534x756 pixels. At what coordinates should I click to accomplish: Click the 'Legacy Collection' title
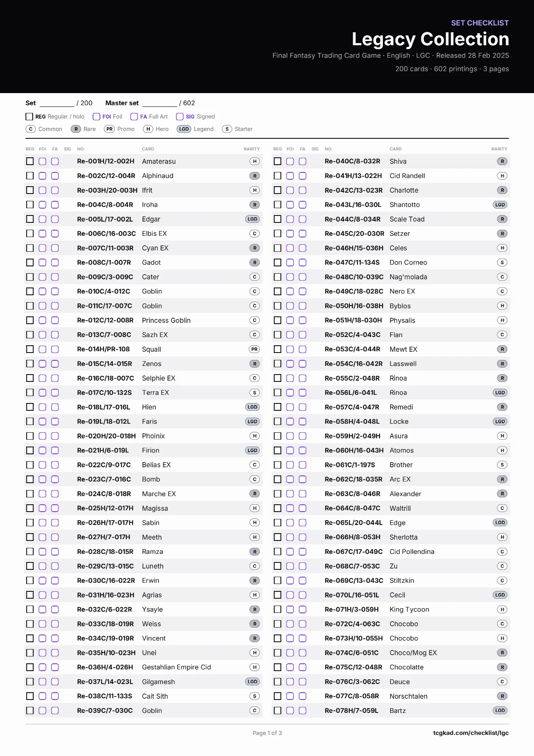pyautogui.click(x=430, y=39)
